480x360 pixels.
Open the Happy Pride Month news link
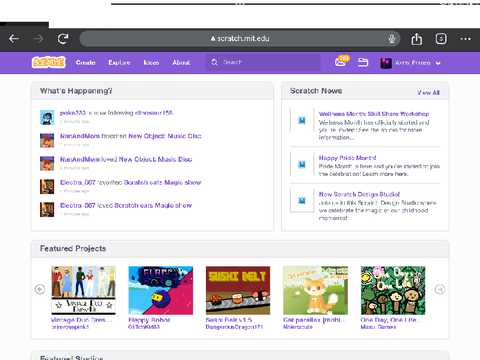point(347,158)
